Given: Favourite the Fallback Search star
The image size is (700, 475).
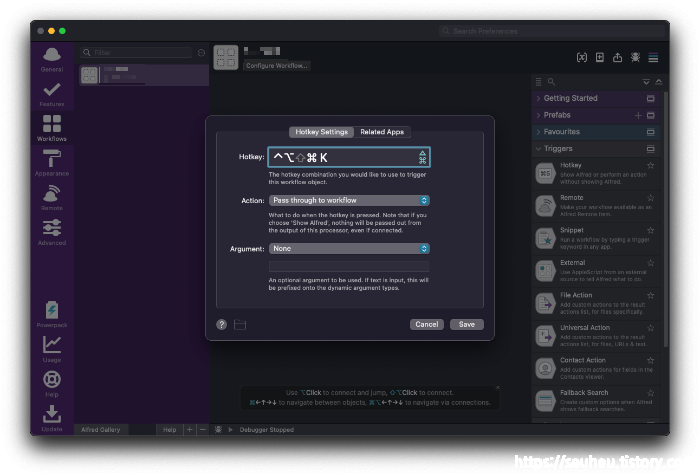Looking at the screenshot, I should click(x=650, y=393).
